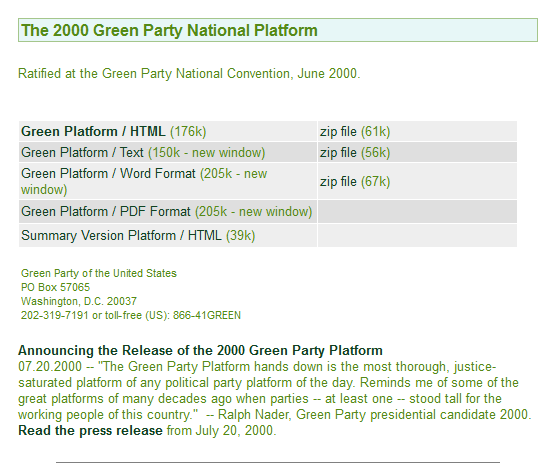Download the 67k zip file

pyautogui.click(x=338, y=182)
